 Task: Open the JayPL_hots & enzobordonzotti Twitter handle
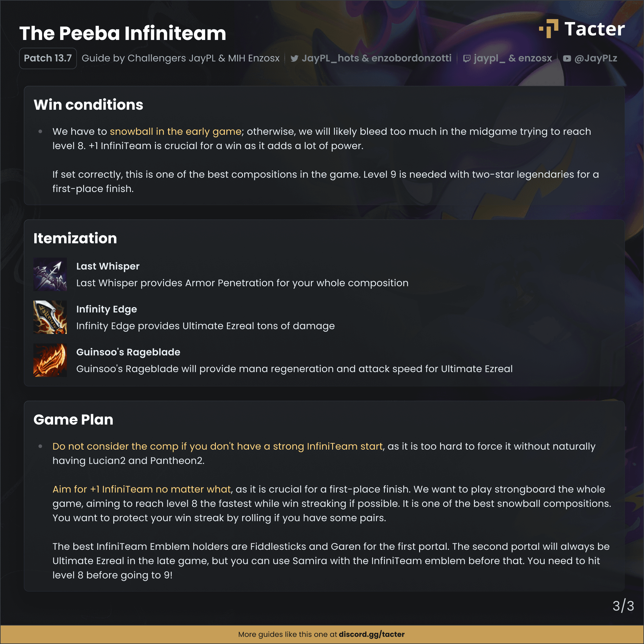click(x=376, y=58)
